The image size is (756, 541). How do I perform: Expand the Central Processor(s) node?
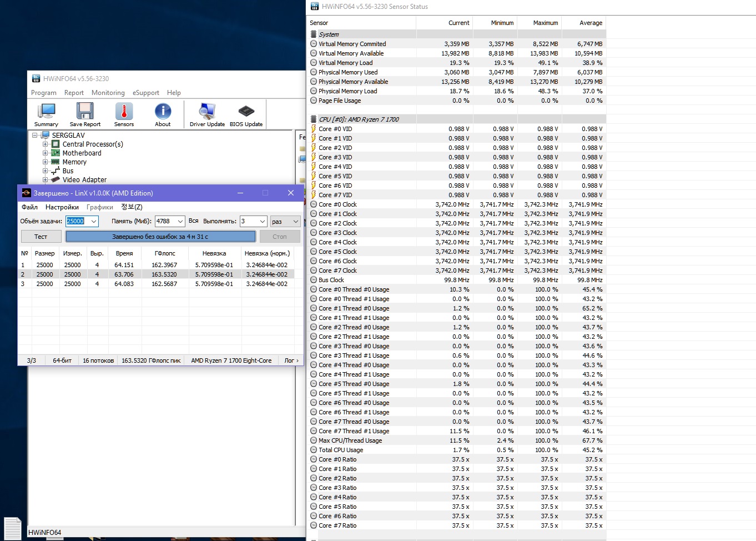click(46, 144)
